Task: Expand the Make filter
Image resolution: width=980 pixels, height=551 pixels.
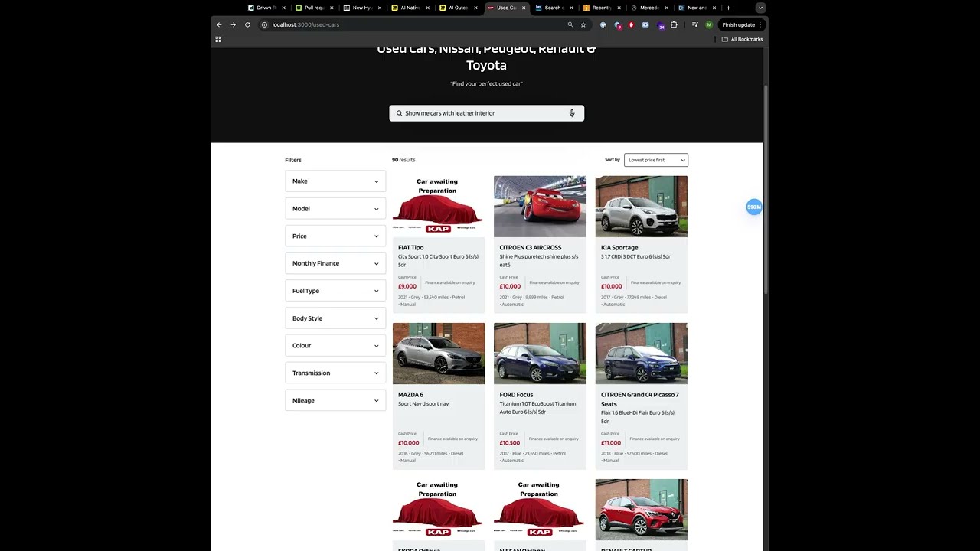Action: coord(335,181)
